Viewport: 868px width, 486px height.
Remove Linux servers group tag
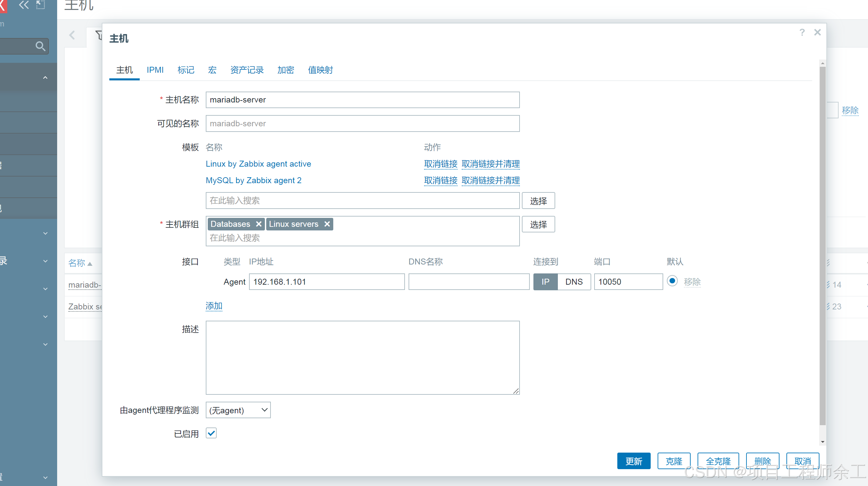[327, 224]
